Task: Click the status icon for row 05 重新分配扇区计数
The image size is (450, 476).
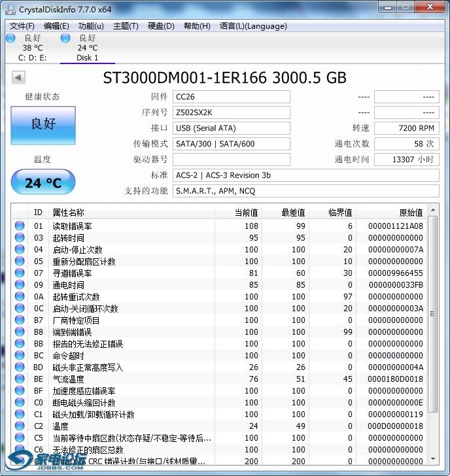Action: pyautogui.click(x=20, y=261)
